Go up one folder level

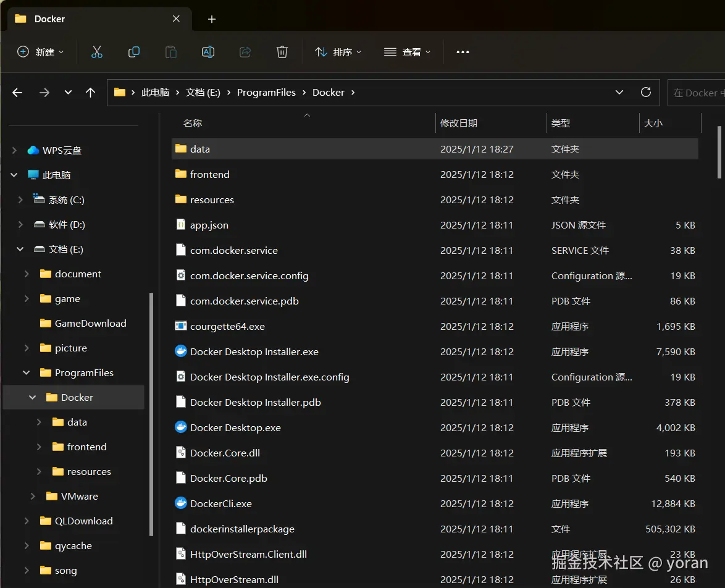tap(91, 93)
